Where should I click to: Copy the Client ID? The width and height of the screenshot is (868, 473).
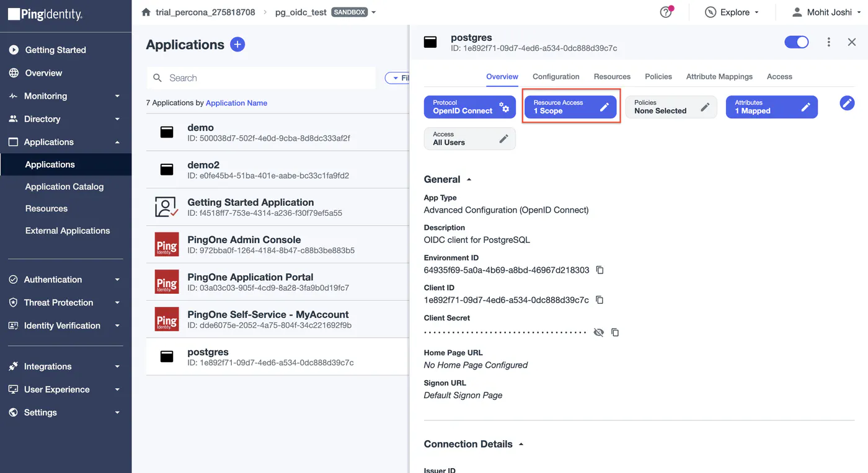[x=600, y=300]
